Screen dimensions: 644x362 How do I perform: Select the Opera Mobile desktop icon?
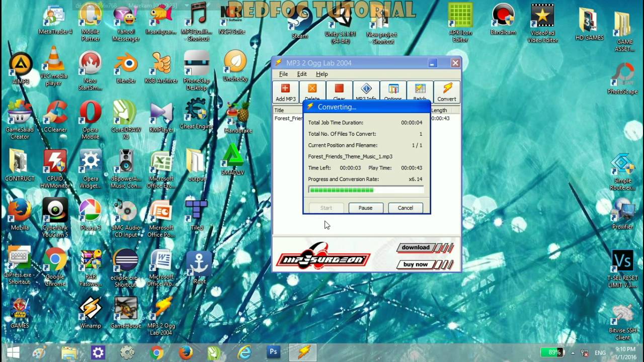(x=91, y=120)
